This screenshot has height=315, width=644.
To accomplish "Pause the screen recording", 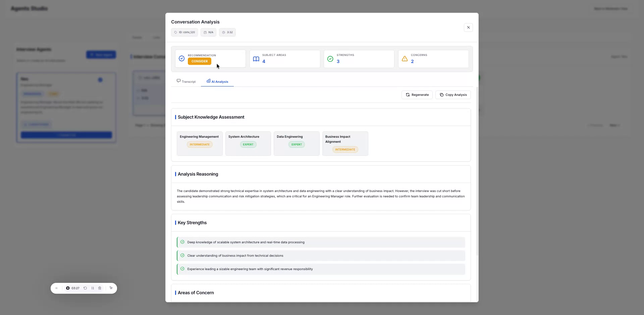I will pos(93,288).
